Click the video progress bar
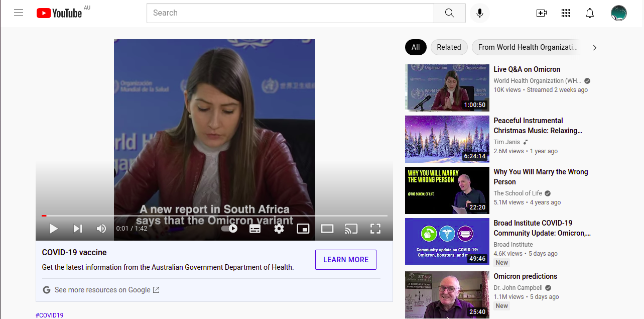The width and height of the screenshot is (644, 319). tap(214, 216)
